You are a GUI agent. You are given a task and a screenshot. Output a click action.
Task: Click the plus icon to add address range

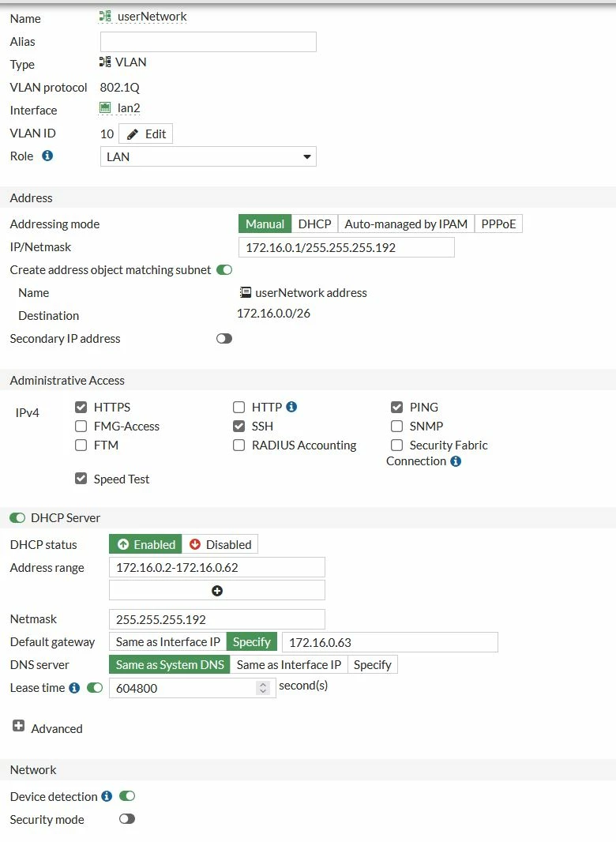tap(217, 591)
